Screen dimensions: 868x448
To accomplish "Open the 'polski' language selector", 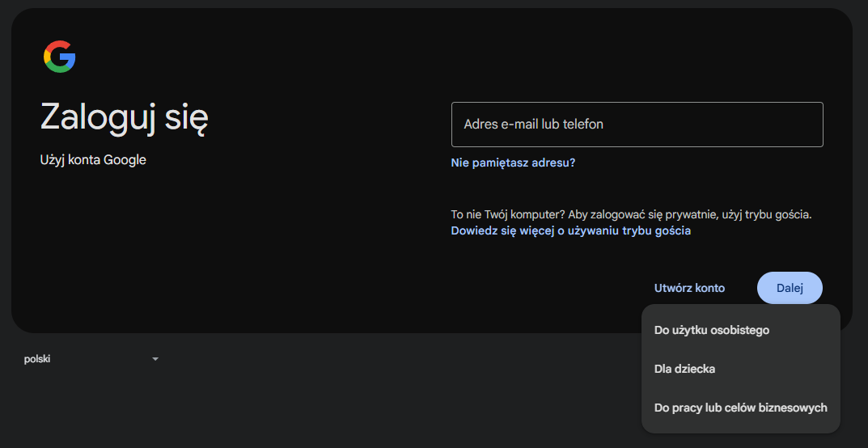I will pos(91,359).
